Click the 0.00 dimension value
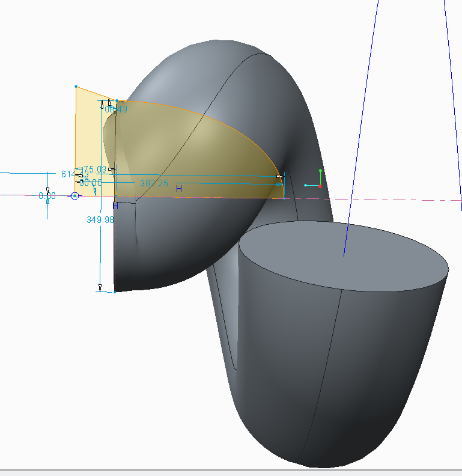The height and width of the screenshot is (476, 462). pos(47,196)
